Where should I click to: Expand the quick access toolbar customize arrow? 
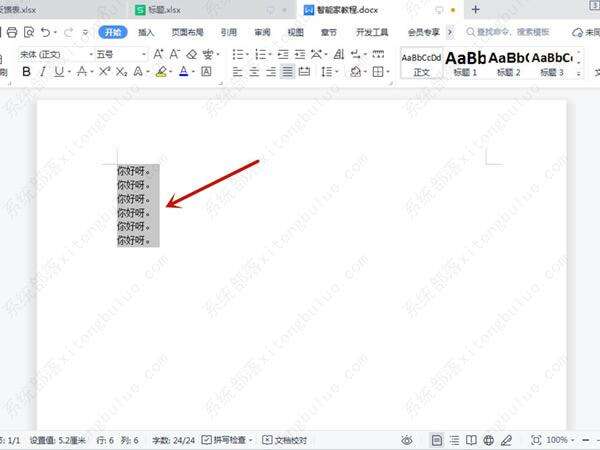(85, 33)
